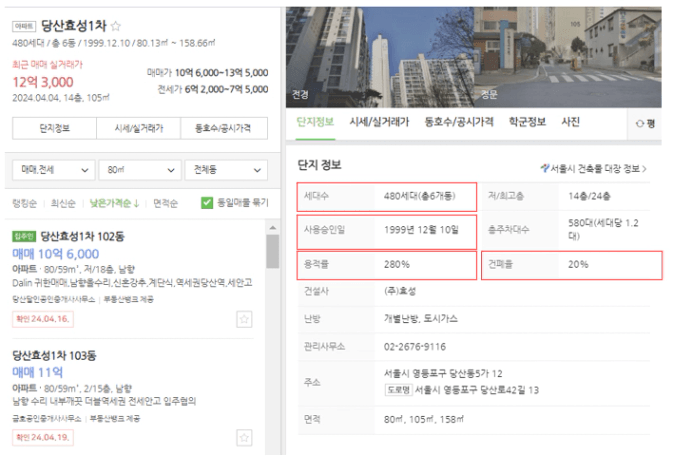Favorite the 102동 10억 6,000 listing star
Image resolution: width=673 pixels, height=474 pixels.
[x=244, y=319]
